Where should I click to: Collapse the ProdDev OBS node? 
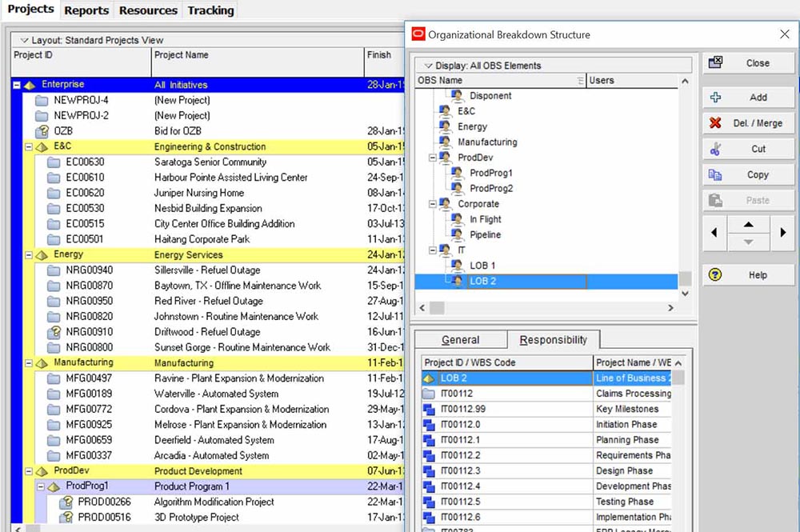coord(433,158)
